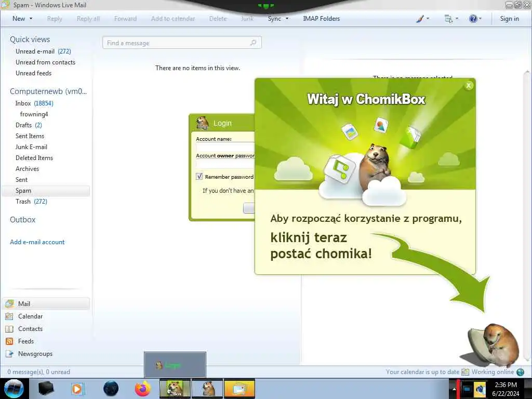This screenshot has width=532, height=399.
Task: Switch to Mail view
Action: [x=46, y=303]
